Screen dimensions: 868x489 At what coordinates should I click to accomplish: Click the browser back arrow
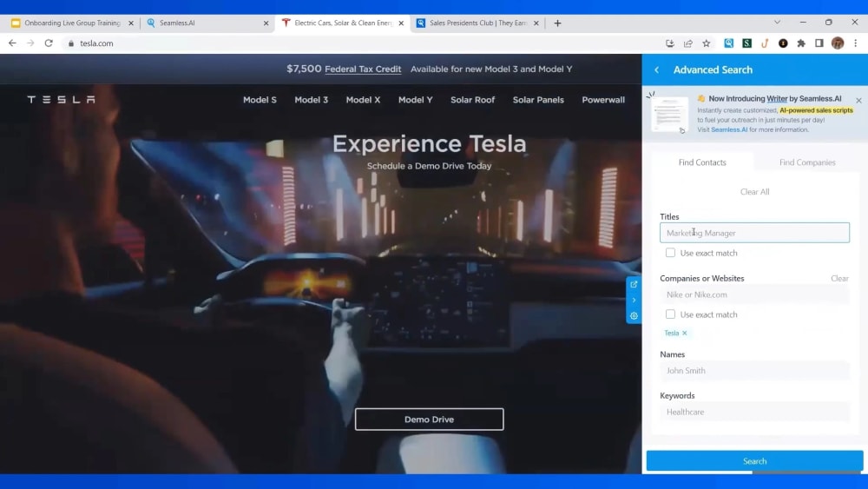(12, 43)
